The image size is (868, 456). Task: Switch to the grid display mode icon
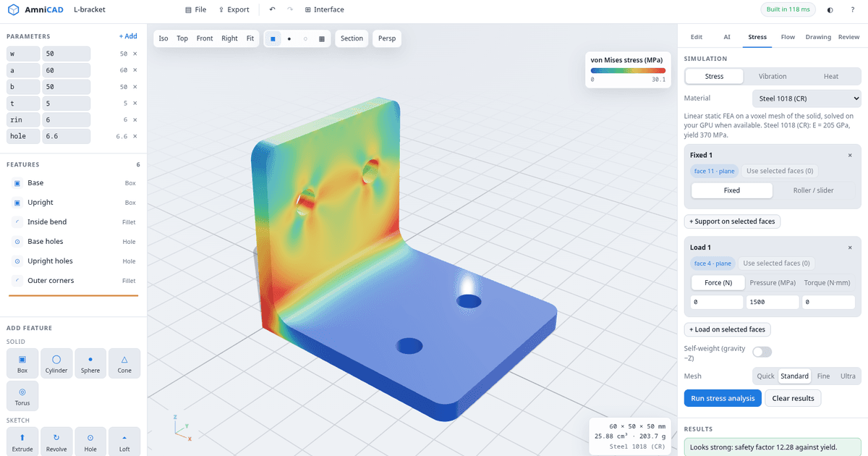pos(322,38)
